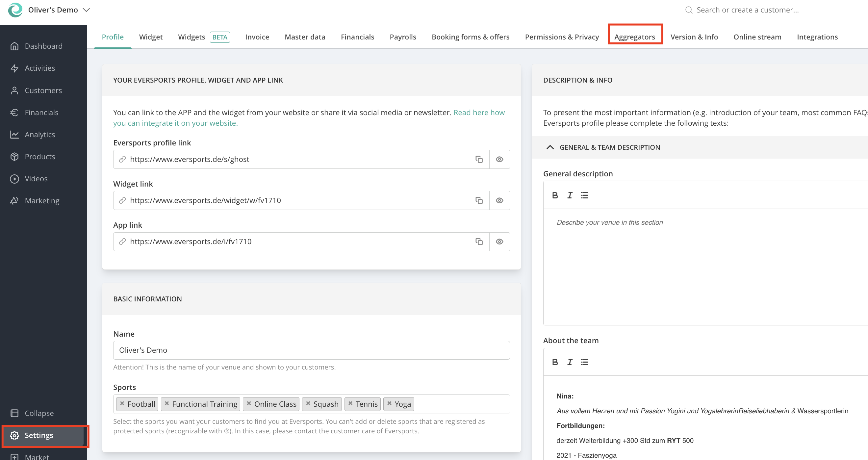The height and width of the screenshot is (460, 868).
Task: Open the Version & Info tab
Action: tap(694, 37)
